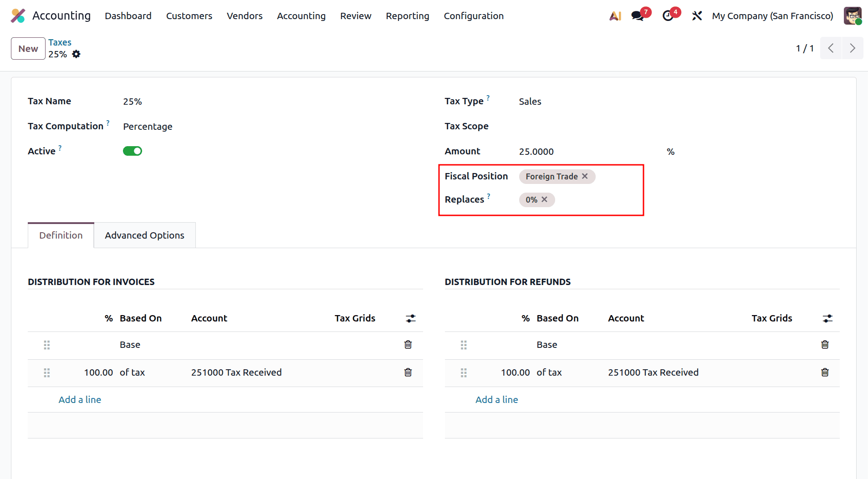Show the Tax Computation help tooltip
Image resolution: width=868 pixels, height=479 pixels.
(x=108, y=123)
